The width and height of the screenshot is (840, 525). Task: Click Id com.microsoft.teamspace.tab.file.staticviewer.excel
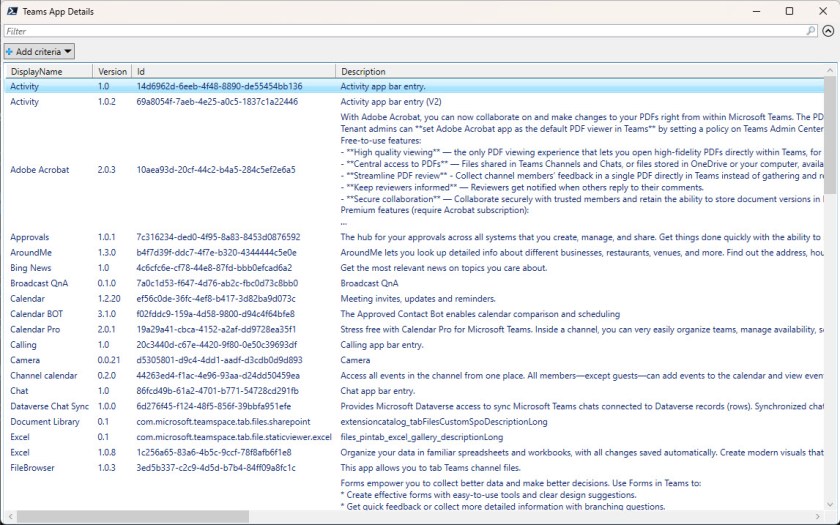point(234,437)
